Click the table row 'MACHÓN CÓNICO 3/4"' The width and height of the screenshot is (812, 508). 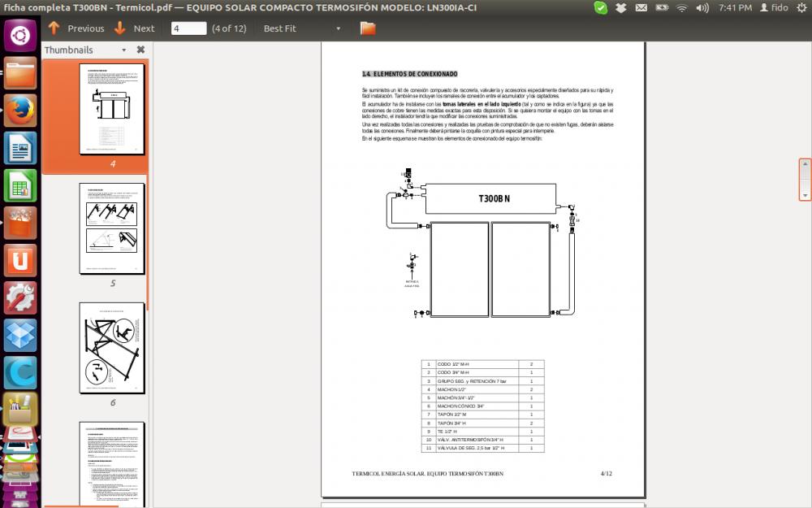point(482,406)
